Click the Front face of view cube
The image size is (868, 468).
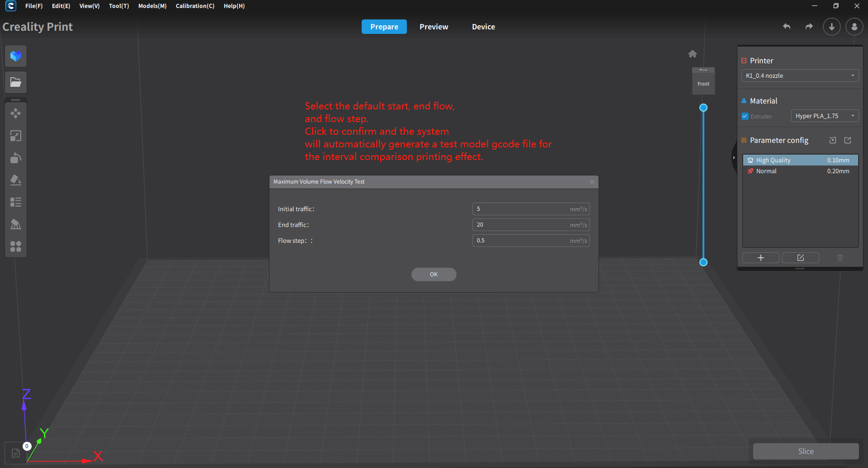[703, 84]
